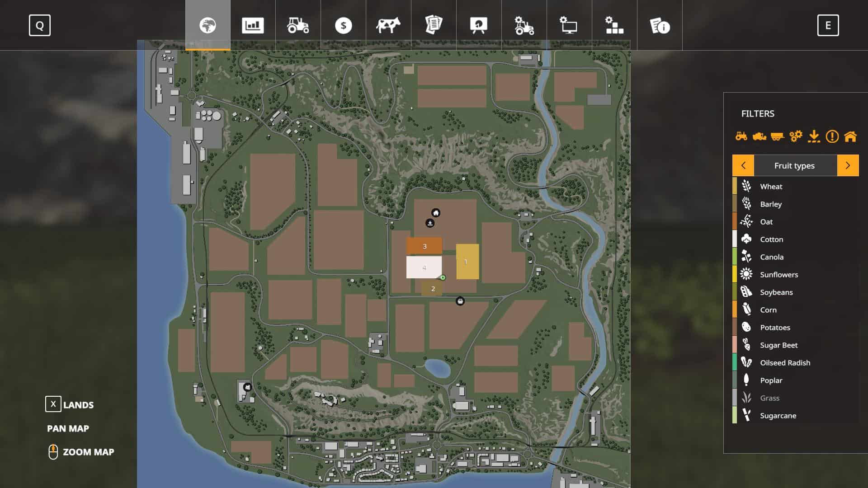Go to next filter category arrow

848,165
